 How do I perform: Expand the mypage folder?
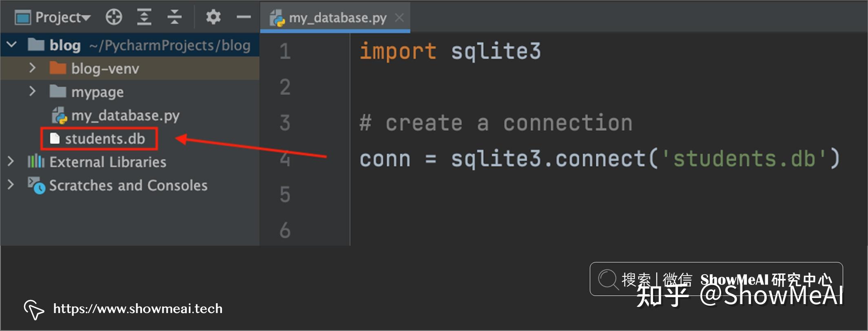click(33, 91)
